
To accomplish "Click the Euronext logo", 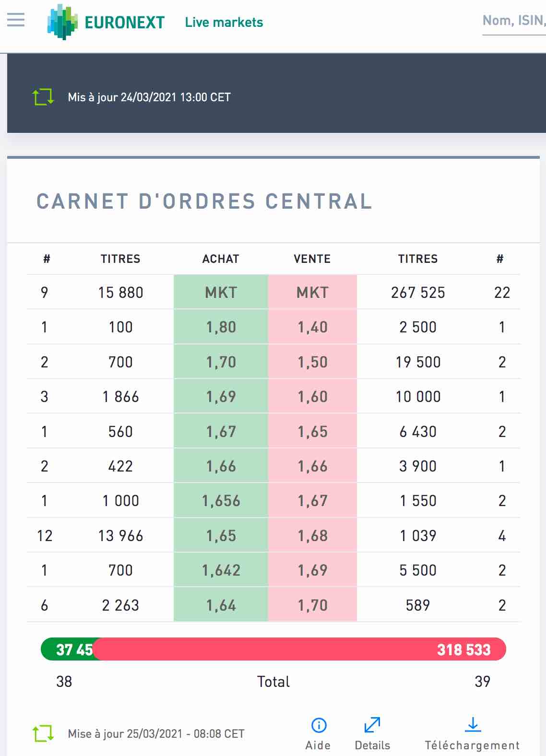I will 106,22.
